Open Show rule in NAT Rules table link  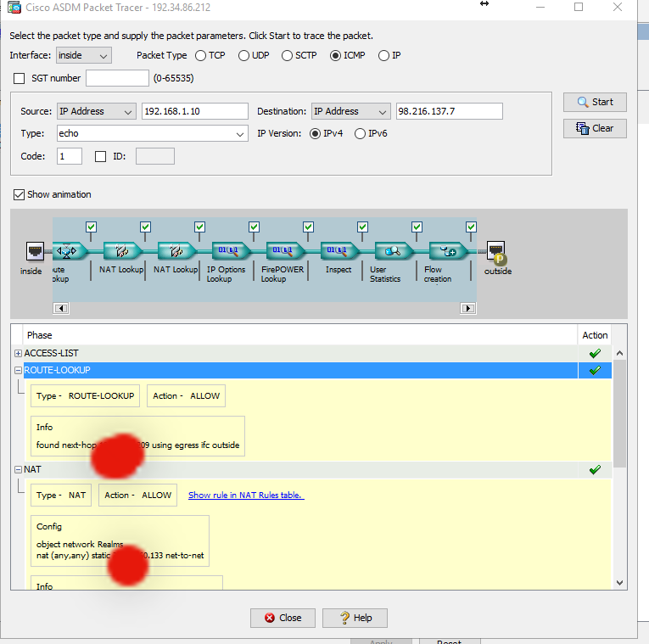pyautogui.click(x=246, y=495)
